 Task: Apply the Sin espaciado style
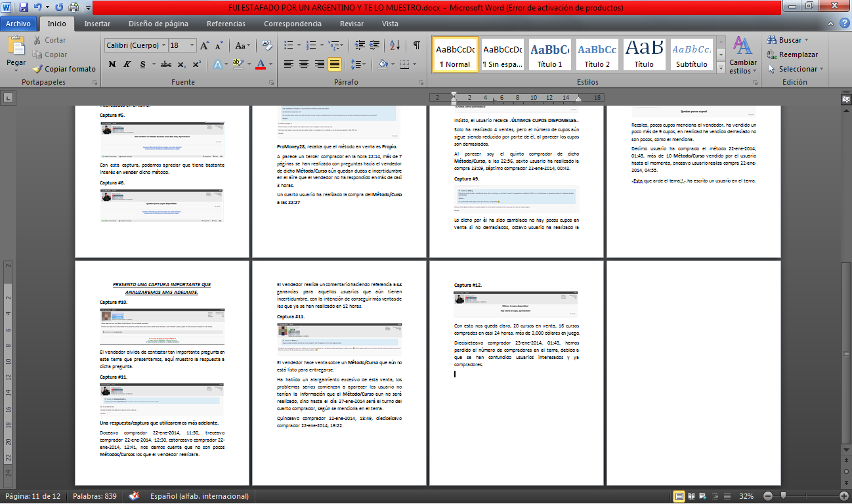coord(502,55)
